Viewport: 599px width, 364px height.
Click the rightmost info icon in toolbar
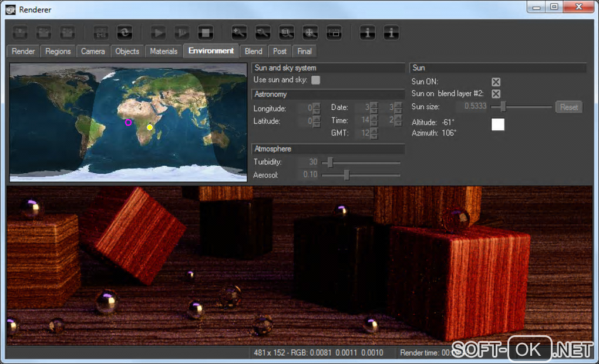(x=392, y=32)
